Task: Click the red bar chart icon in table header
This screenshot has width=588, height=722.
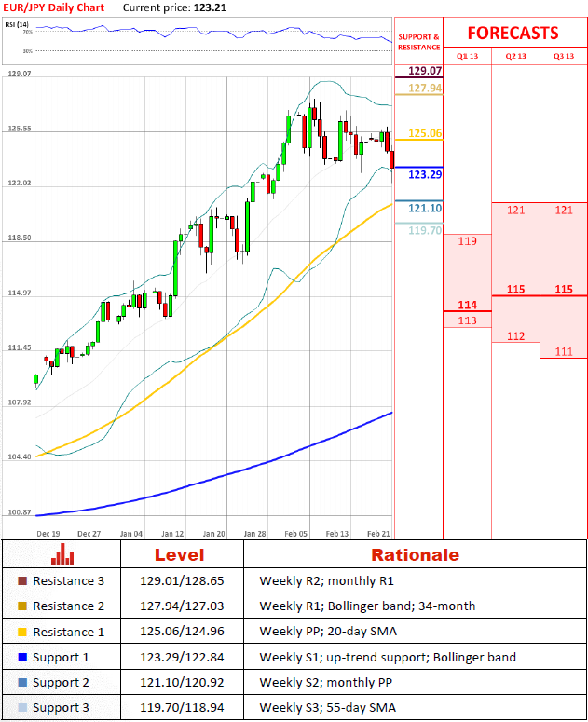Action: point(62,554)
